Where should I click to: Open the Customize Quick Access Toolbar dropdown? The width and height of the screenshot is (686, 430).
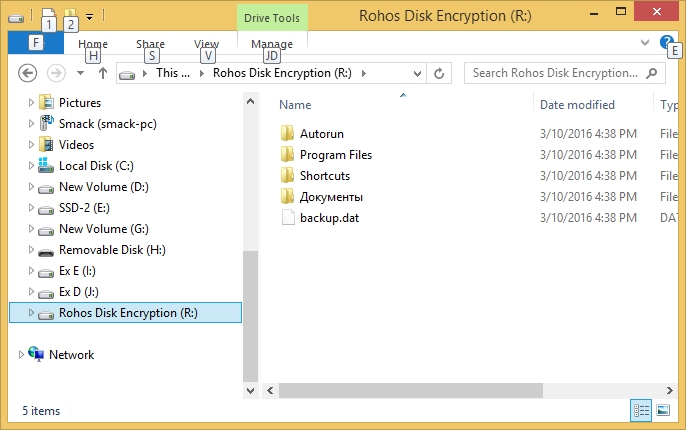(x=89, y=17)
